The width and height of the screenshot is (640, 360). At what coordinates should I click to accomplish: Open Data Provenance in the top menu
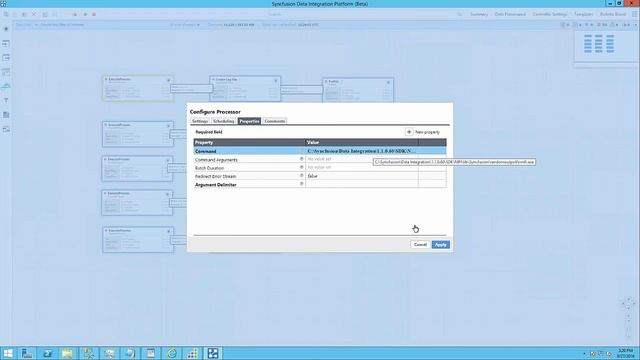(x=510, y=14)
